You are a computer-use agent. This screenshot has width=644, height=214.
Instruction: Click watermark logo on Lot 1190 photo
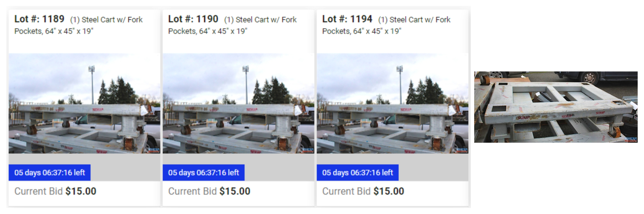click(x=307, y=150)
